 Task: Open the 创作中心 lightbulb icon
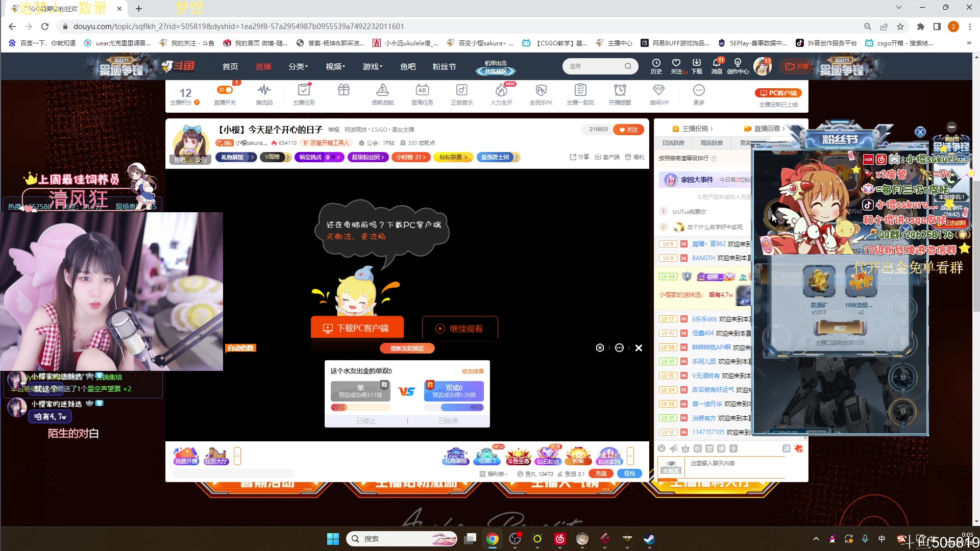coord(738,66)
